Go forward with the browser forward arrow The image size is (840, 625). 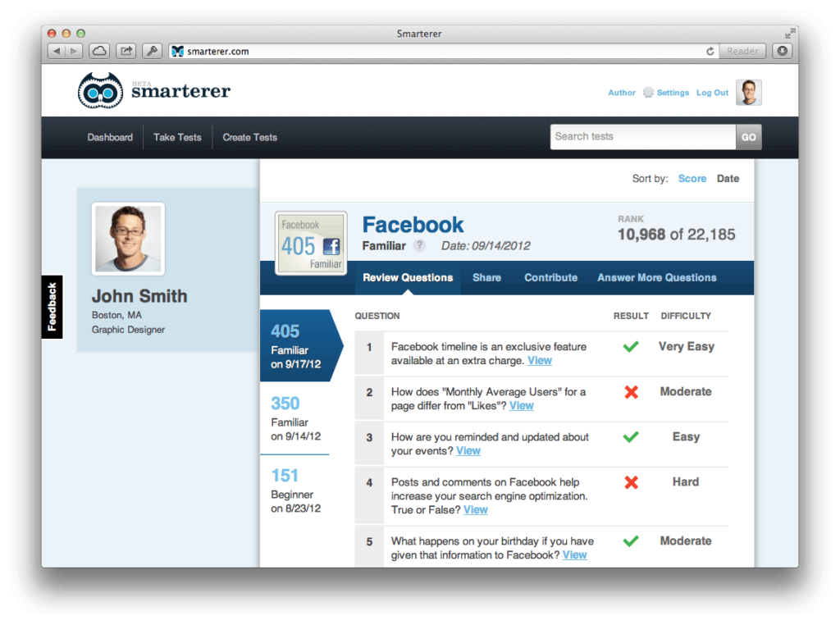74,51
